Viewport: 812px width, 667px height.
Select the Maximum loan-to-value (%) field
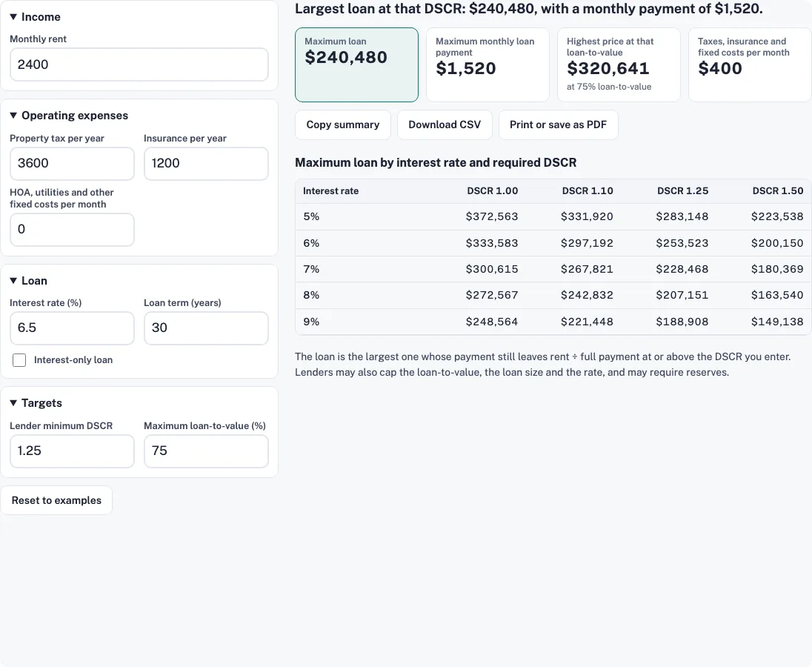click(206, 451)
